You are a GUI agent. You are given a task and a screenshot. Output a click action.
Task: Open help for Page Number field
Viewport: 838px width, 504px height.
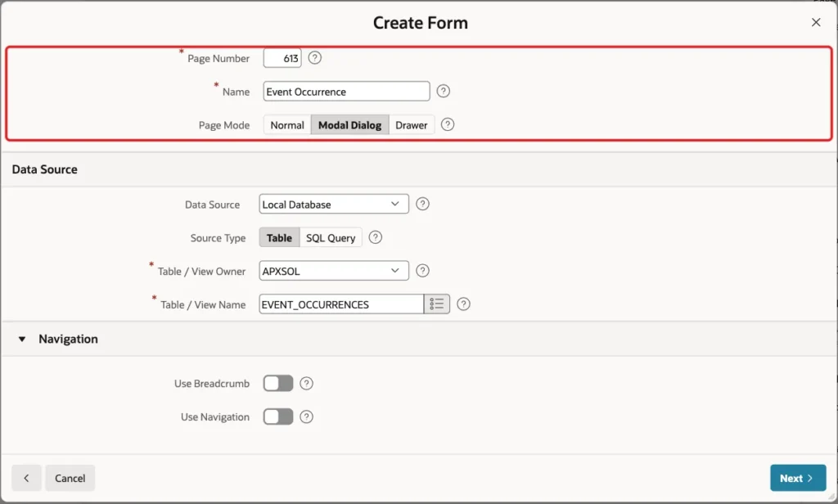[x=315, y=58]
